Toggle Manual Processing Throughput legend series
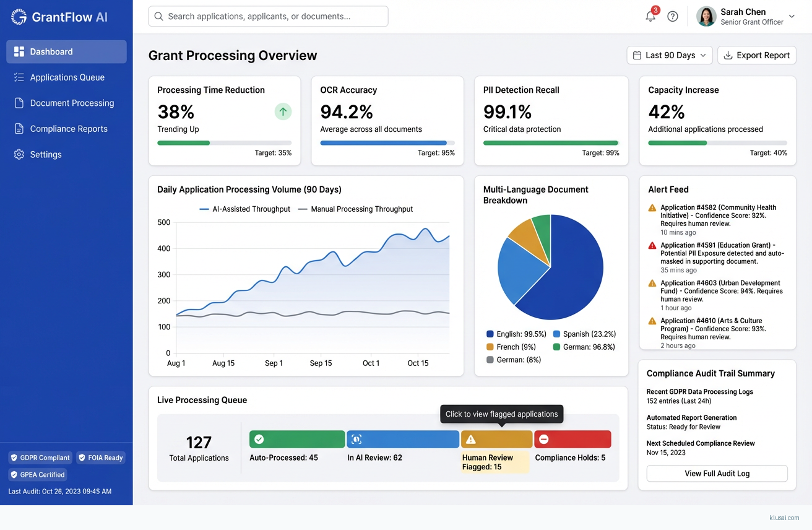Image resolution: width=812 pixels, height=530 pixels. tap(355, 209)
